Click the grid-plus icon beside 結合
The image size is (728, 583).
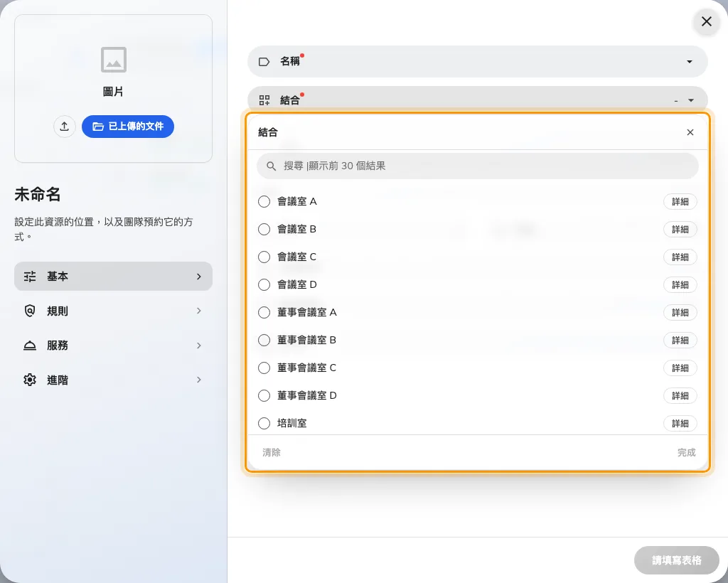[x=264, y=100]
